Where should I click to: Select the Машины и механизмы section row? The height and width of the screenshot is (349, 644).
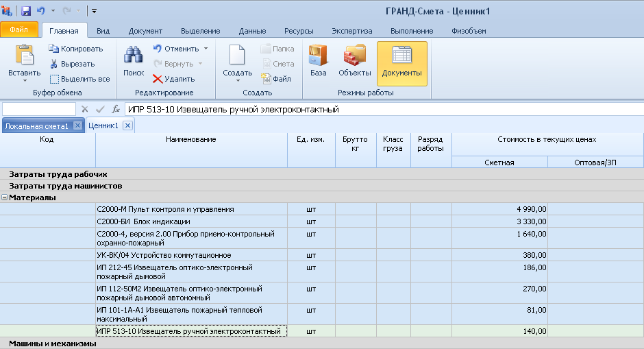(x=322, y=344)
